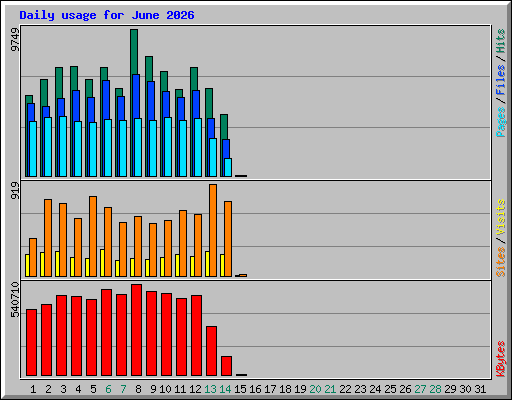Click the "Daily usage for June 2026" title

coord(107,15)
